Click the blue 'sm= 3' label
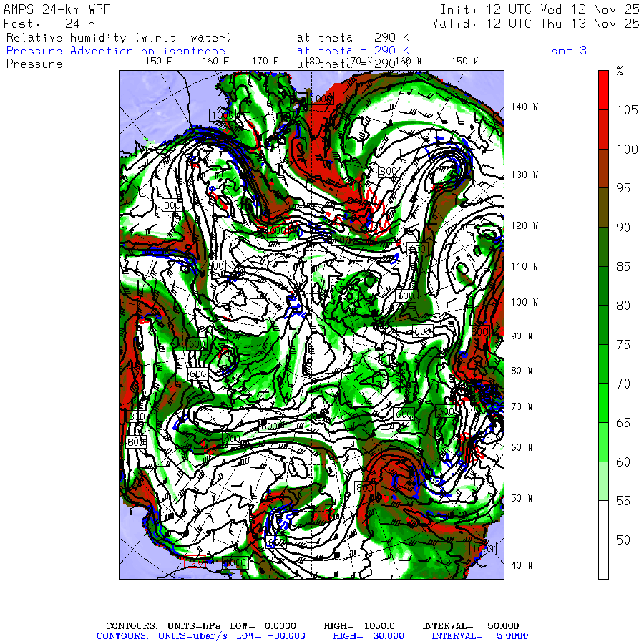644x644 pixels. (x=569, y=51)
